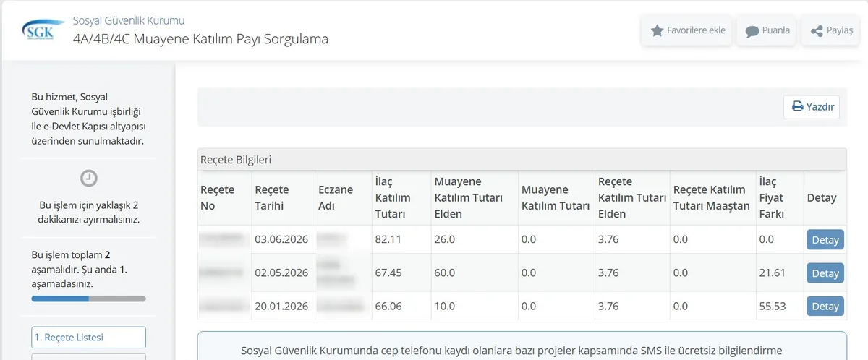Screen dimensions: 868x360
Task: Print the page with Yazdır
Action: pyautogui.click(x=812, y=106)
